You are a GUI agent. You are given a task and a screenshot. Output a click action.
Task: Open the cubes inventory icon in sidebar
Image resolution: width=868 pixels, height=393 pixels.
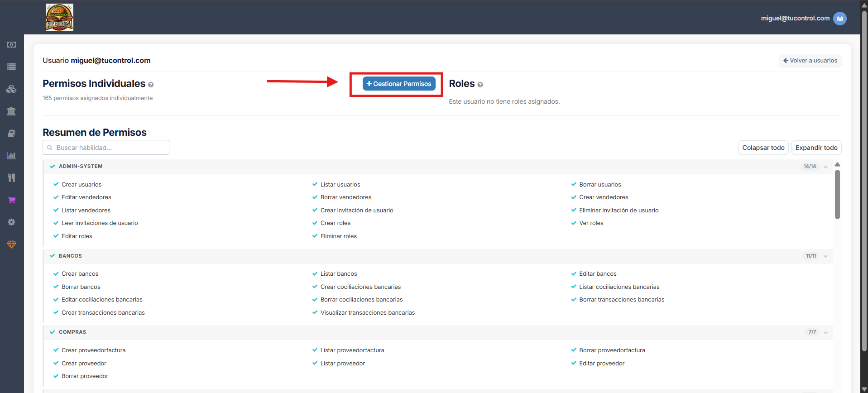(12, 89)
